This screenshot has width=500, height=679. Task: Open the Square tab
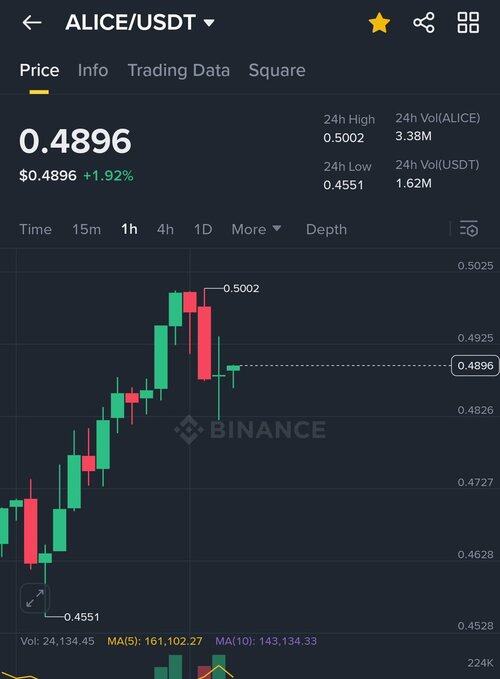pyautogui.click(x=277, y=70)
